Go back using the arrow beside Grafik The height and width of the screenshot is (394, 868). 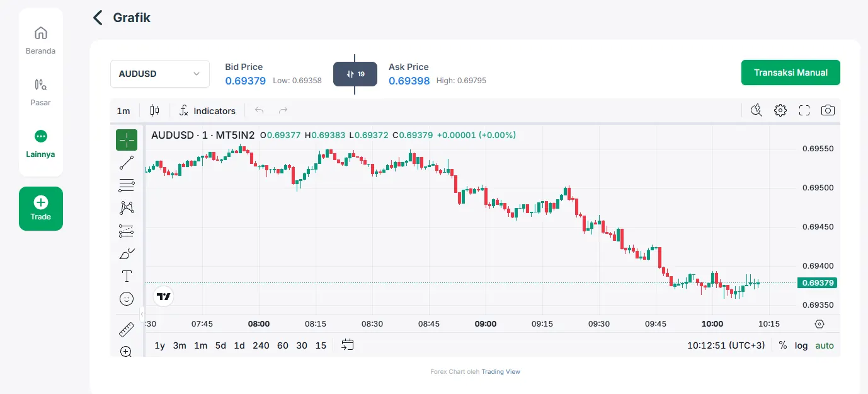pos(98,18)
